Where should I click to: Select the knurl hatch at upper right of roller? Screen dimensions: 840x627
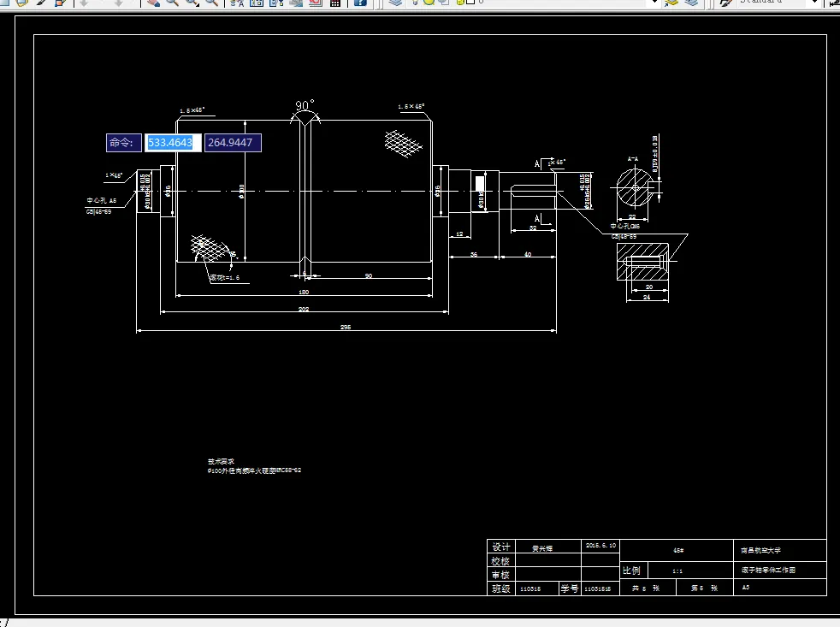pyautogui.click(x=404, y=144)
